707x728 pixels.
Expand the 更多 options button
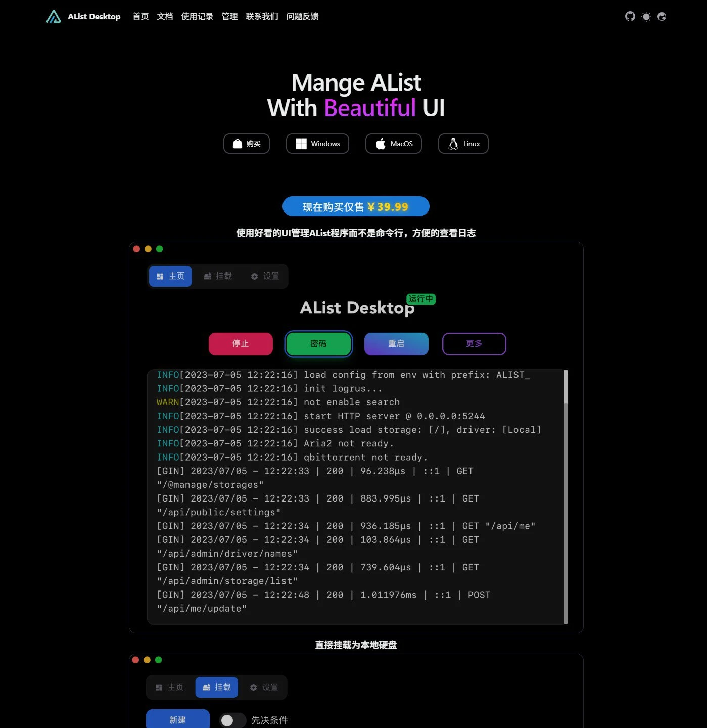tap(474, 344)
